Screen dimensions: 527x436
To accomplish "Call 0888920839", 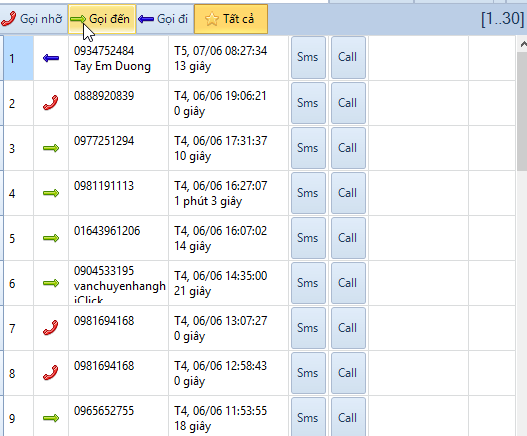I will [348, 103].
